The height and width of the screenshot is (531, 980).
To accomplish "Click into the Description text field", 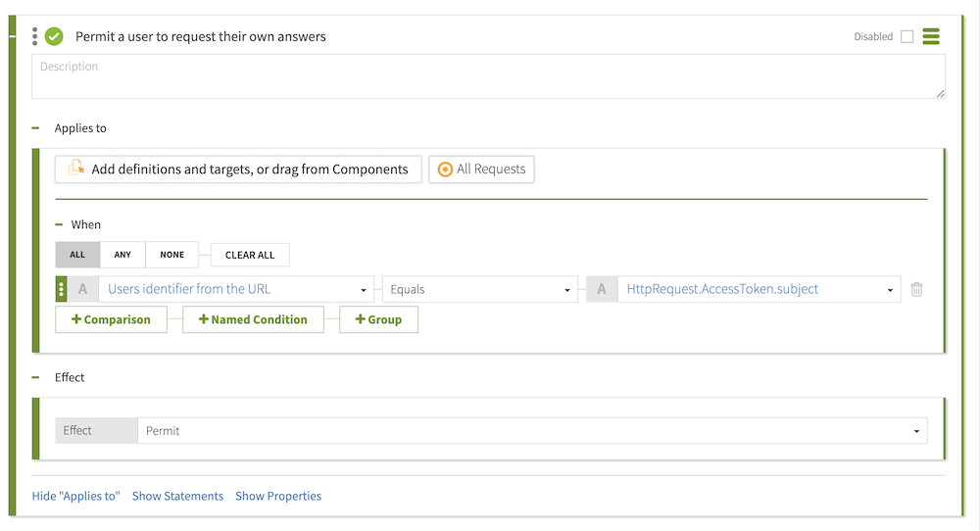I will click(488, 76).
